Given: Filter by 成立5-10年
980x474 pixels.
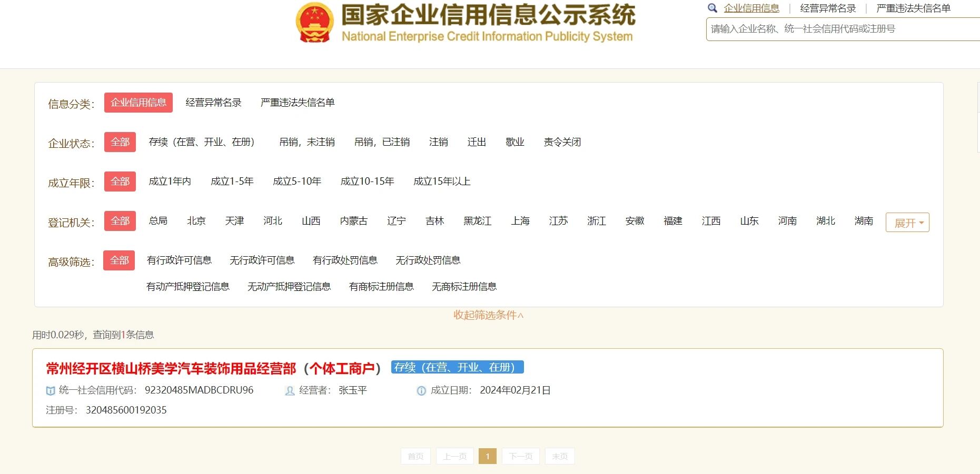Looking at the screenshot, I should (x=297, y=181).
